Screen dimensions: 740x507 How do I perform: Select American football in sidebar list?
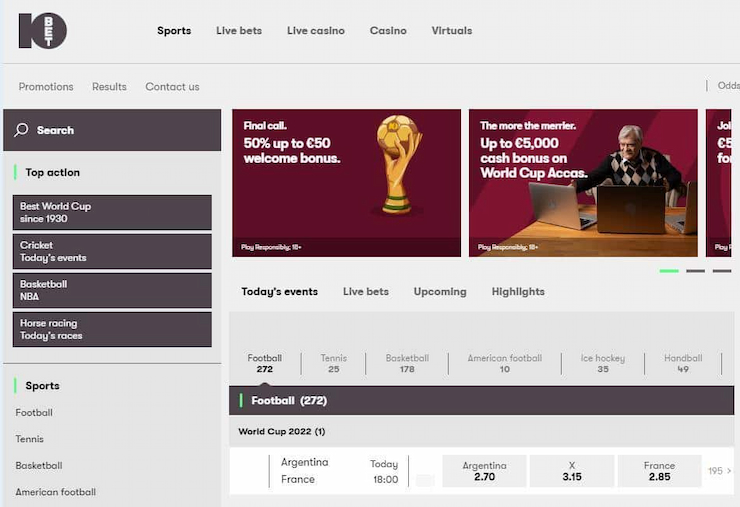point(56,492)
